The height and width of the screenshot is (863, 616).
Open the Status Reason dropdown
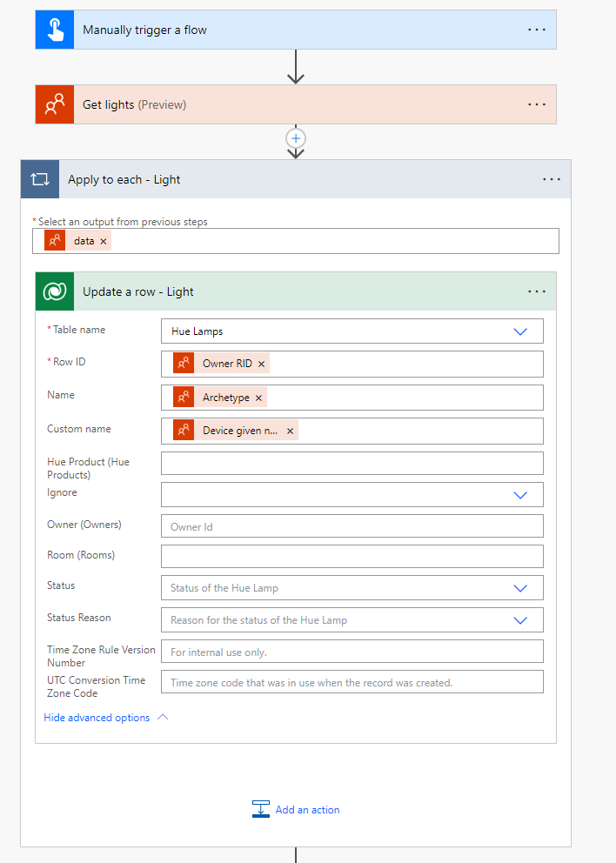pos(520,620)
